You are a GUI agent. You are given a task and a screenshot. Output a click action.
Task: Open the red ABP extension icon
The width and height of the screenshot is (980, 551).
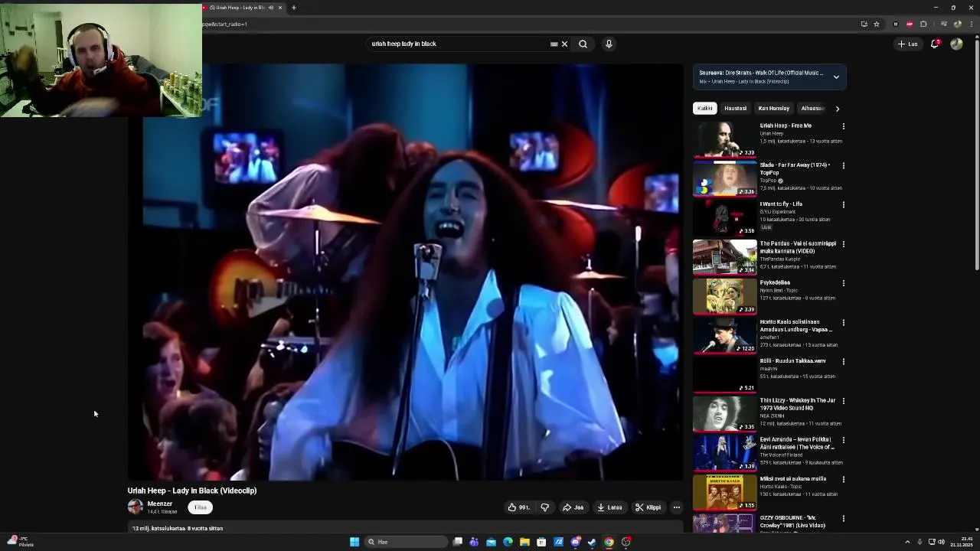point(910,24)
